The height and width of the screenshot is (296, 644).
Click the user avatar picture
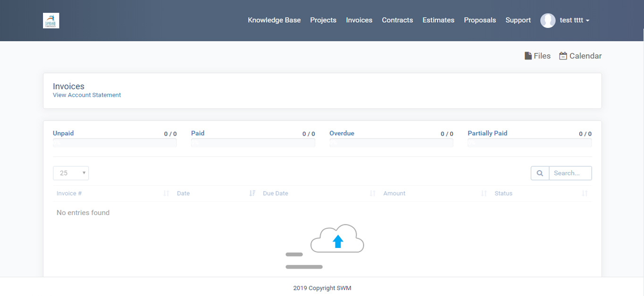point(547,20)
